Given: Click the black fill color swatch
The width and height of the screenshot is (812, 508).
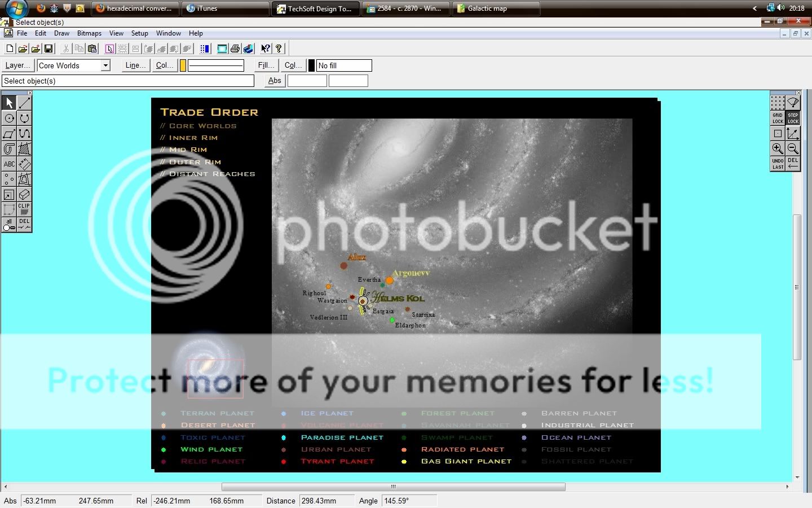Looking at the screenshot, I should coord(311,65).
